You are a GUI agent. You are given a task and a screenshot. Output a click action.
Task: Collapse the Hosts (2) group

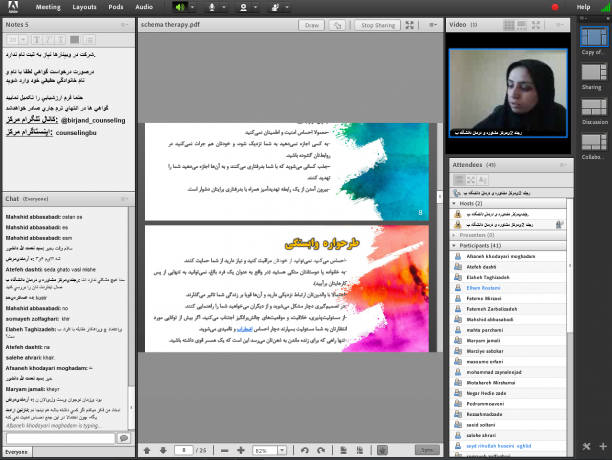[454, 203]
